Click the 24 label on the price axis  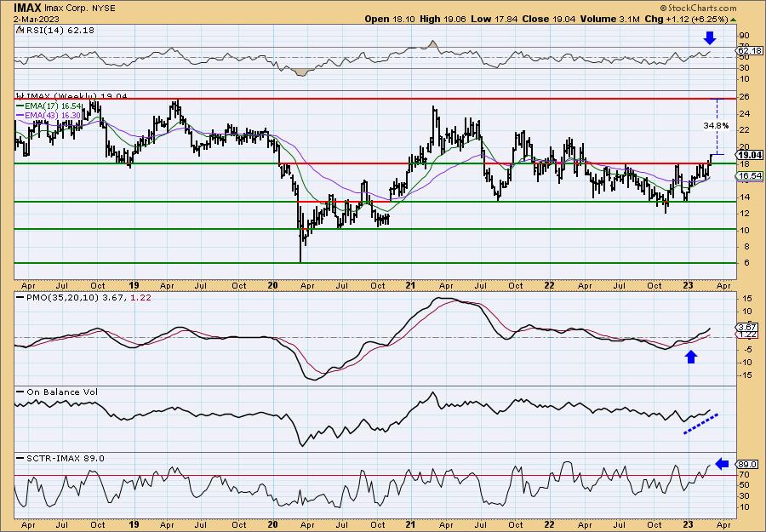pyautogui.click(x=744, y=114)
